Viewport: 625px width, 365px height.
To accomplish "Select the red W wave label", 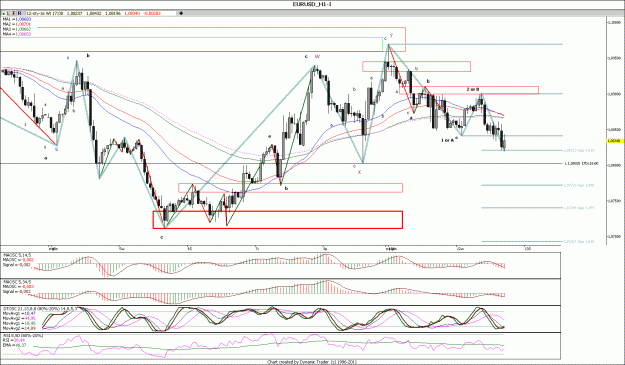I will coord(318,57).
